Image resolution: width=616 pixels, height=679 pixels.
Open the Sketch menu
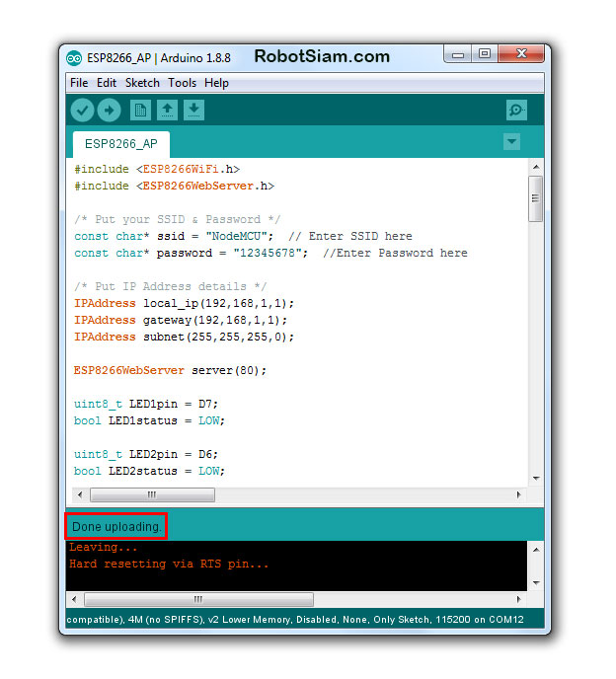click(x=142, y=83)
